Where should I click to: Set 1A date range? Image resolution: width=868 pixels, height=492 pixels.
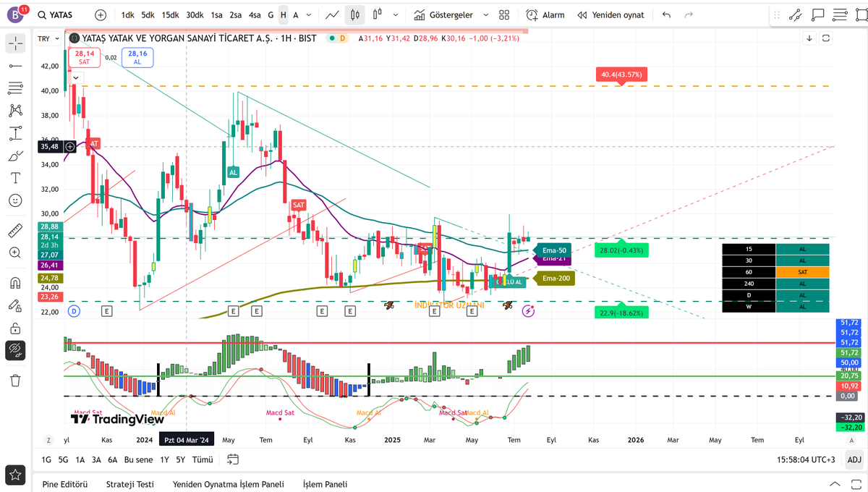[x=80, y=459]
